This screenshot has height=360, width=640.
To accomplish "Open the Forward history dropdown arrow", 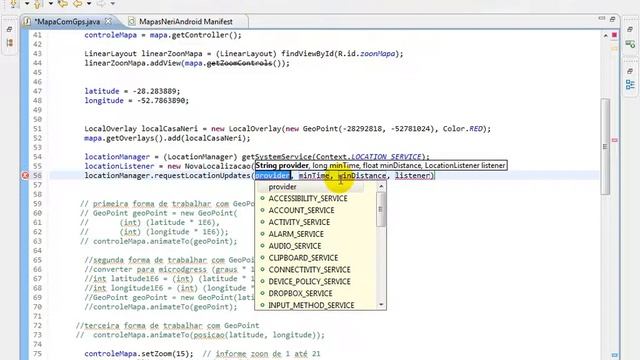I will (113, 4).
